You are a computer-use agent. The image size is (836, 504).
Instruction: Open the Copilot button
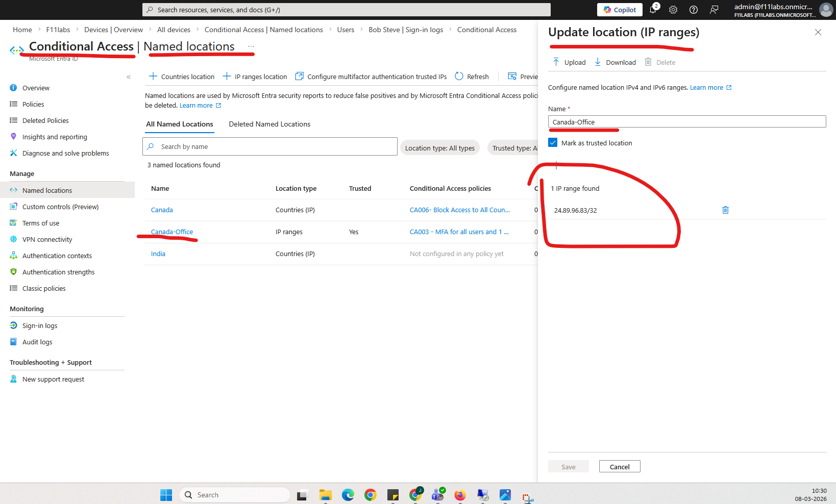[620, 10]
